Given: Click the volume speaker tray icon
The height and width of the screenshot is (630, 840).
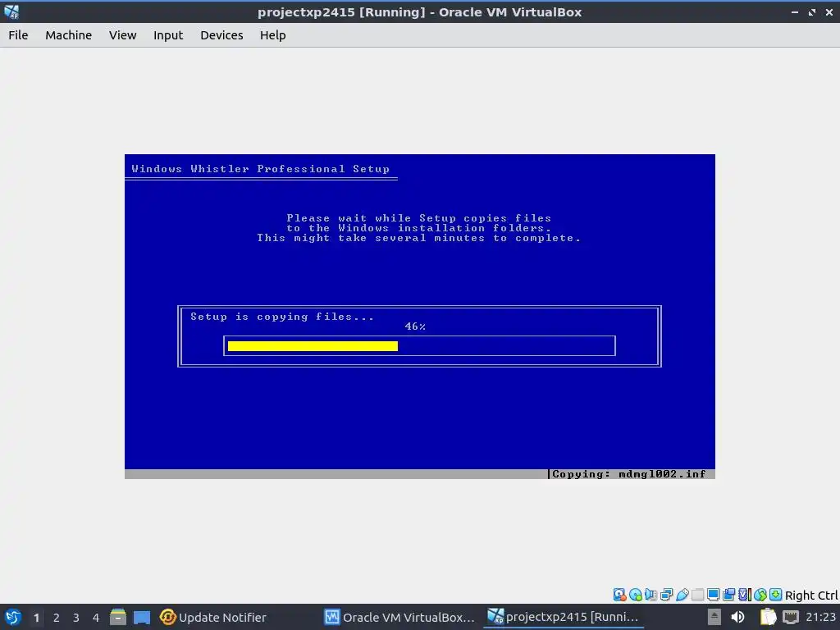Looking at the screenshot, I should pyautogui.click(x=737, y=617).
